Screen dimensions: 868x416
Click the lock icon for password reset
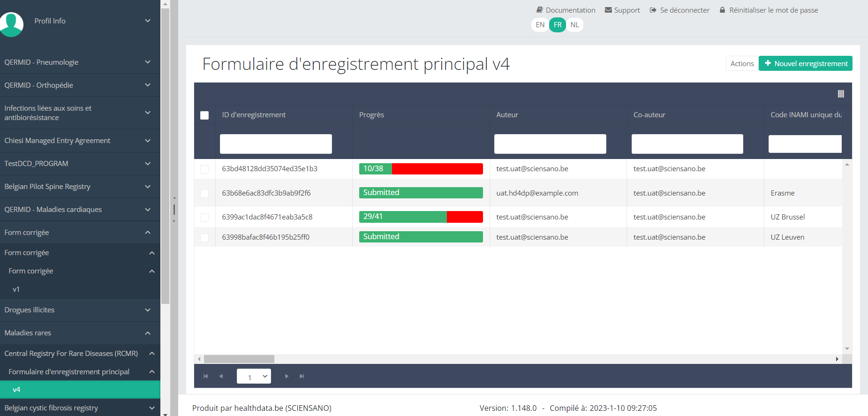click(722, 10)
